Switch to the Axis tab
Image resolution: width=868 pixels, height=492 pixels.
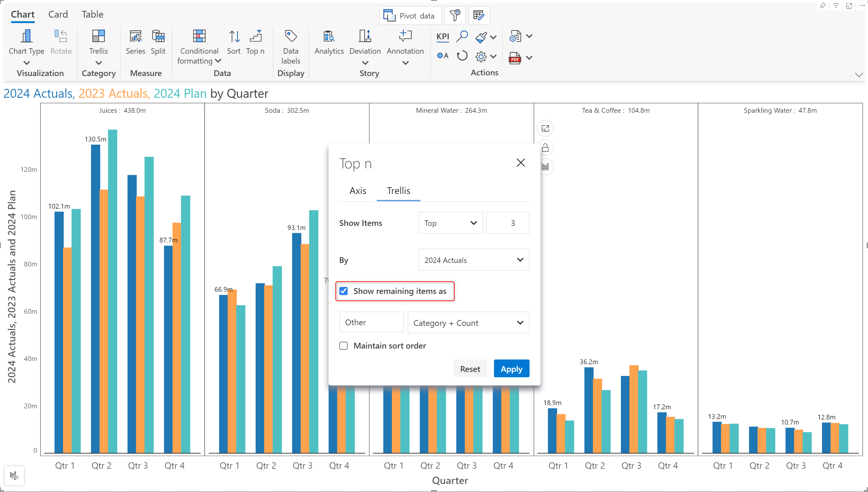tap(358, 191)
